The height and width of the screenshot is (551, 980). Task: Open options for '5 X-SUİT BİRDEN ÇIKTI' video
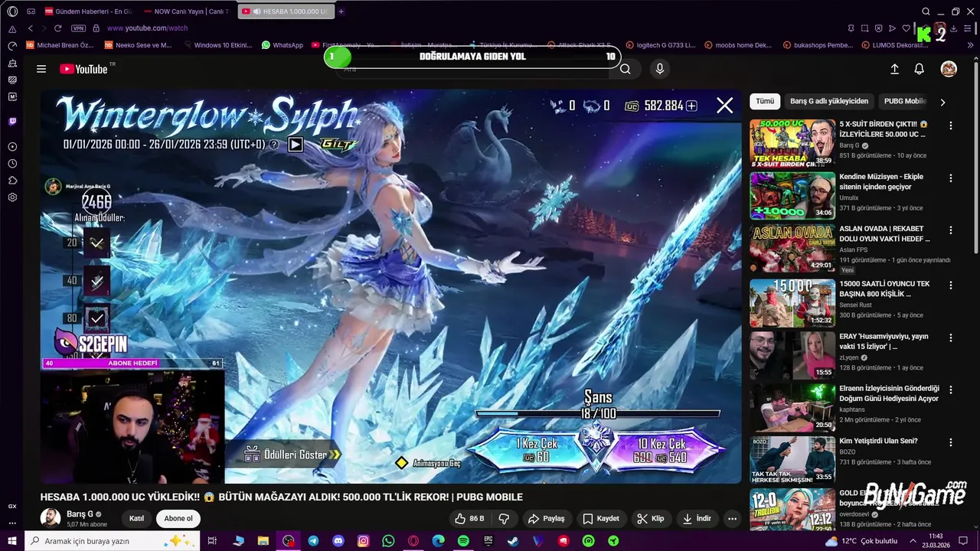(951, 126)
